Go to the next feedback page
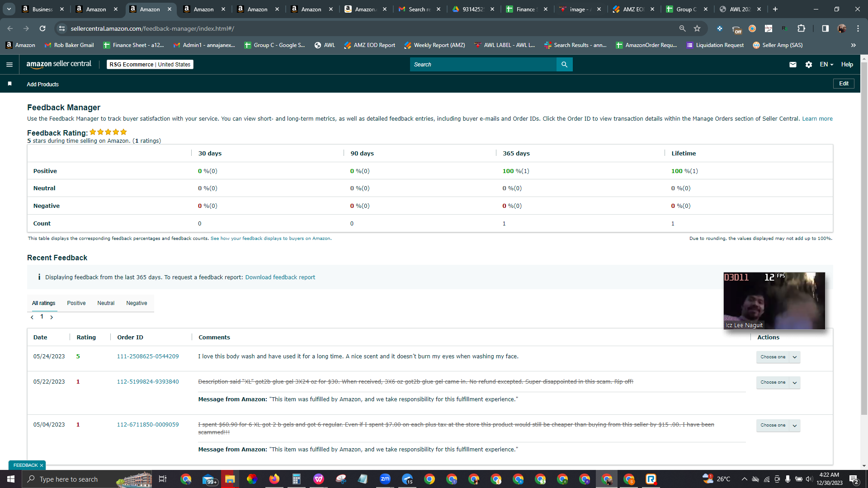 [52, 317]
